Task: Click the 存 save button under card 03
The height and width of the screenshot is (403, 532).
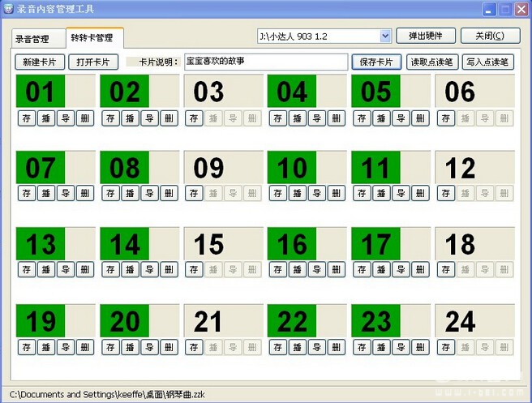Action: (194, 118)
